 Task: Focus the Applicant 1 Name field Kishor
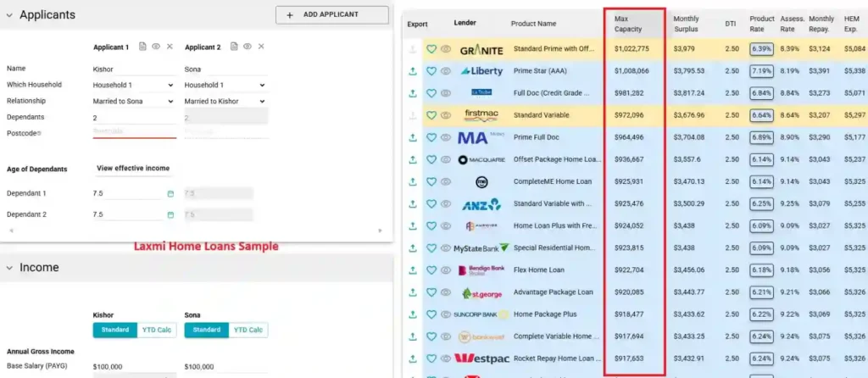tap(135, 69)
